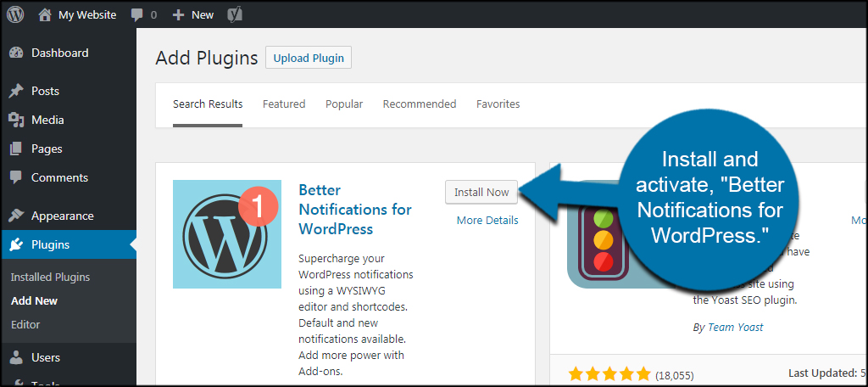Screen dimensions: 868x387
Task: Go to Installed Plugins
Action: click(50, 278)
